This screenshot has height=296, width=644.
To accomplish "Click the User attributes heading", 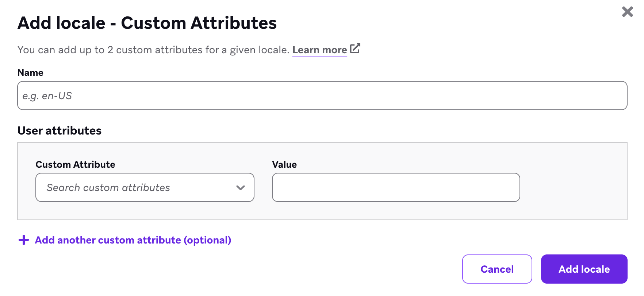I will click(x=60, y=131).
